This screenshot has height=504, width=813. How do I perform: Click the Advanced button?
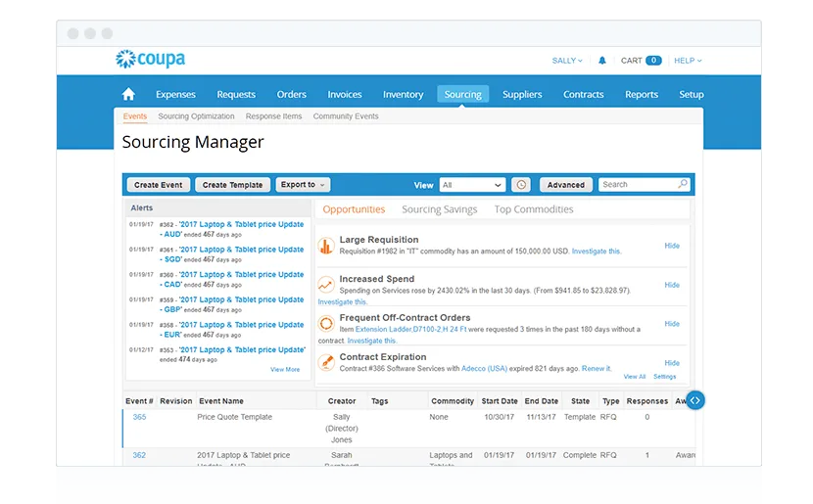point(566,185)
